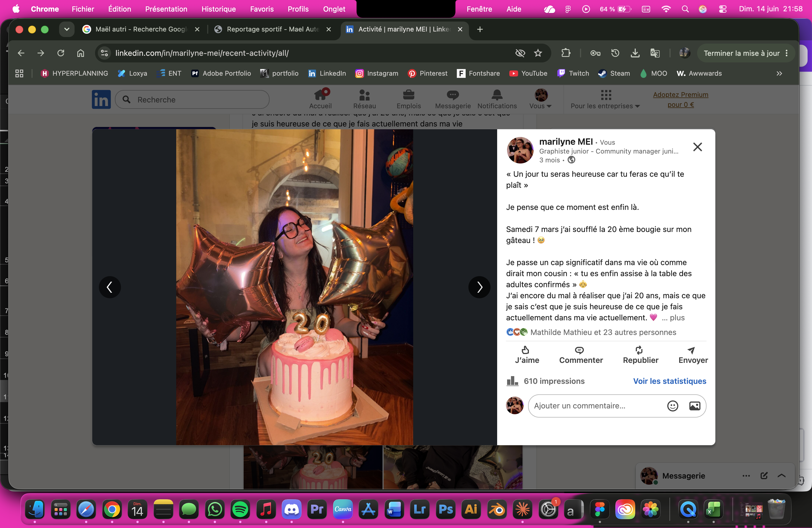
Task: Open the Wi-Fi menu bar icon
Action: click(666, 9)
